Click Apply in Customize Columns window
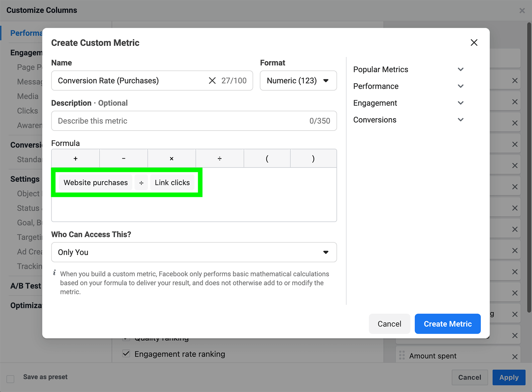This screenshot has height=392, width=532. pos(509,377)
